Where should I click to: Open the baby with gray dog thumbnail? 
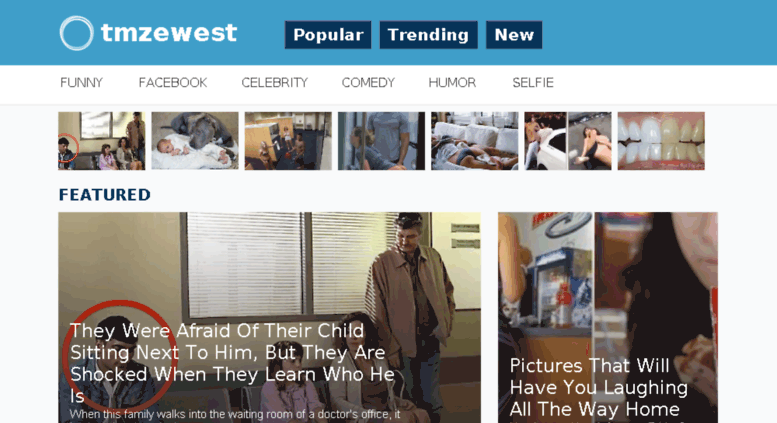point(195,141)
